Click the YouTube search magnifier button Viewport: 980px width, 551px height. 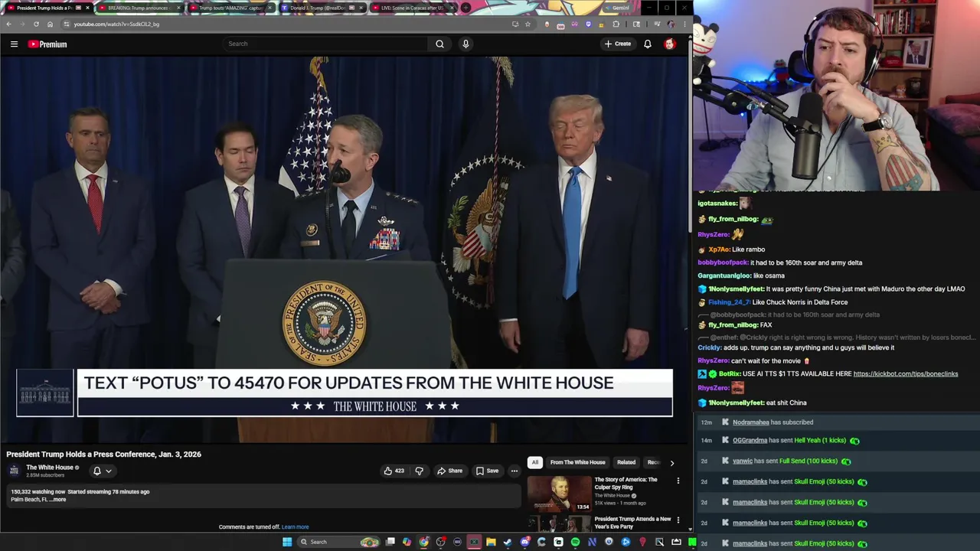pyautogui.click(x=439, y=44)
